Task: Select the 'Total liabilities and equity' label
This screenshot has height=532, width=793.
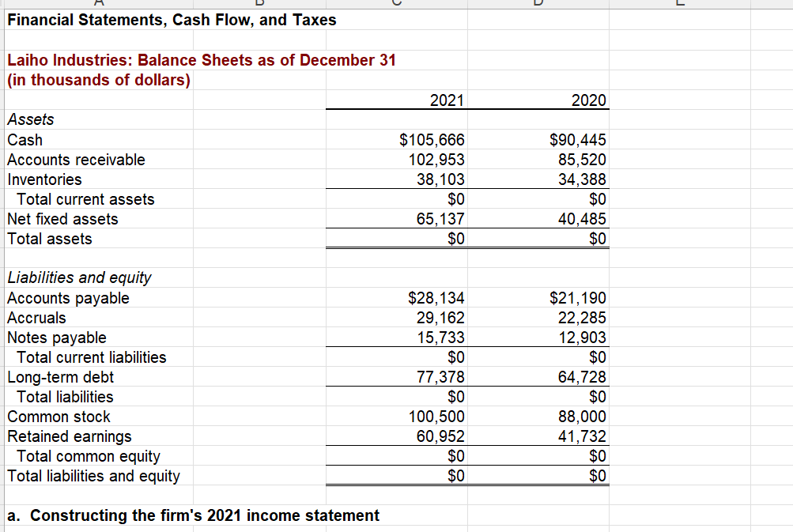Action: (93, 476)
